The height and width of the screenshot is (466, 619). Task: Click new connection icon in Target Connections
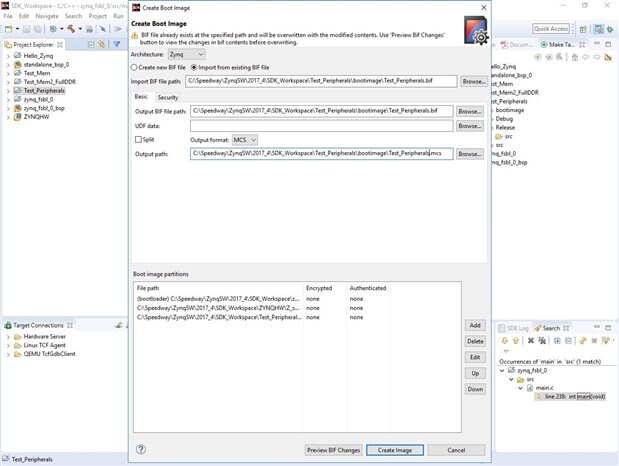tap(118, 325)
